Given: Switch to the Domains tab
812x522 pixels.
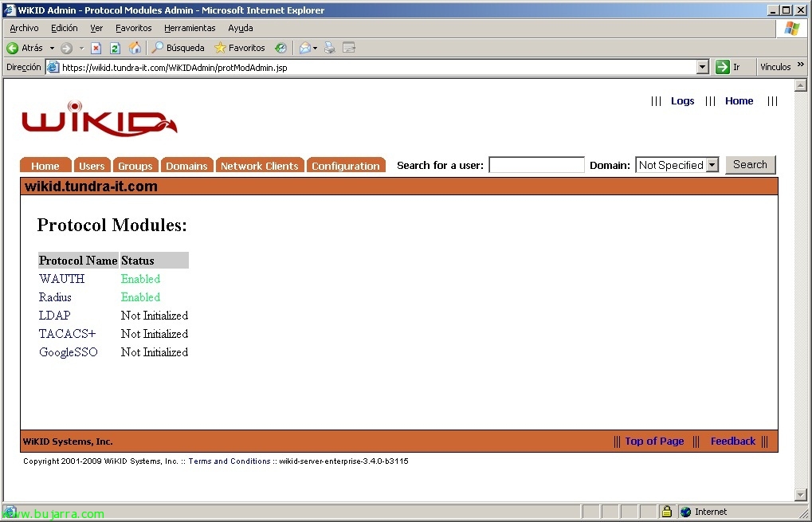Looking at the screenshot, I should click(186, 165).
